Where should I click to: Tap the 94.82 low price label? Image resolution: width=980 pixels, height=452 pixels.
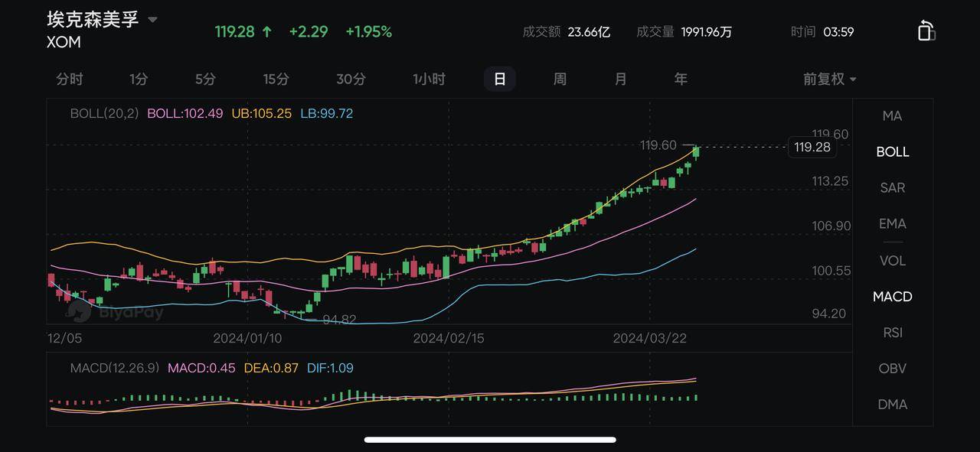coord(339,319)
